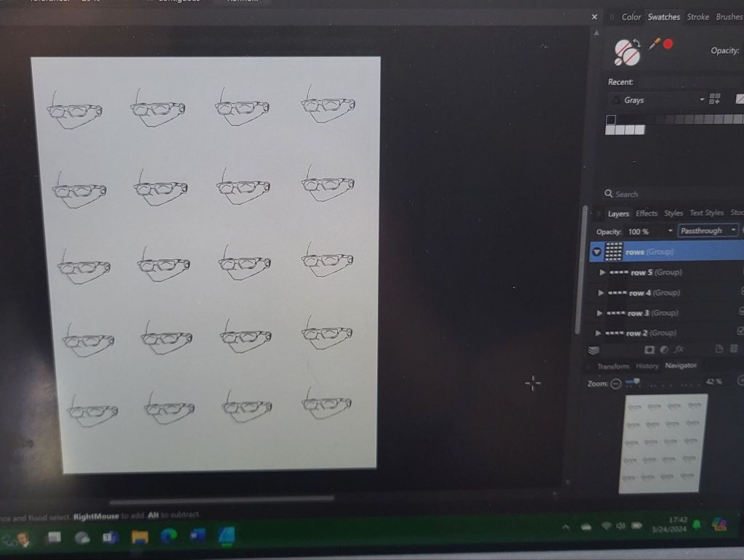This screenshot has height=560, width=744.
Task: Click the Navigator zoom slider handle
Action: click(636, 381)
